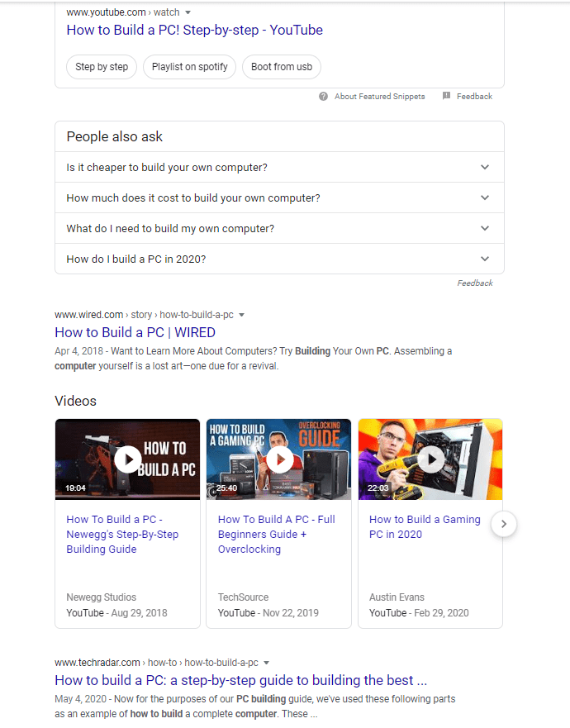
Task: Click the flag icon beside the snippet Feedback
Action: pyautogui.click(x=447, y=96)
